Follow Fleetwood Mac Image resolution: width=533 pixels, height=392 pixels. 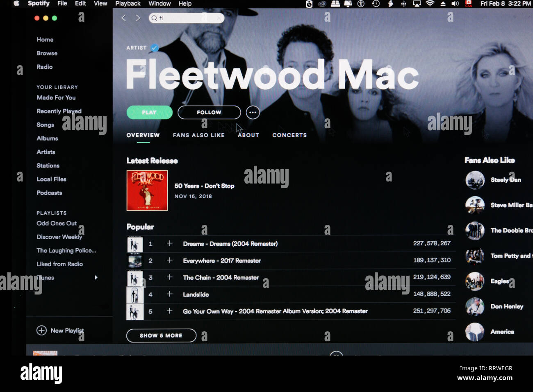209,112
